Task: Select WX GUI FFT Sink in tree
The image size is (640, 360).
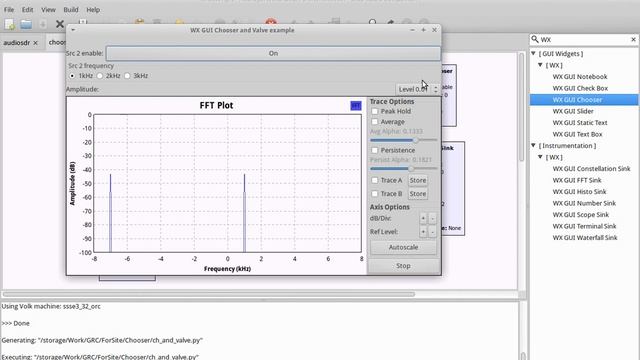Action: point(577,180)
